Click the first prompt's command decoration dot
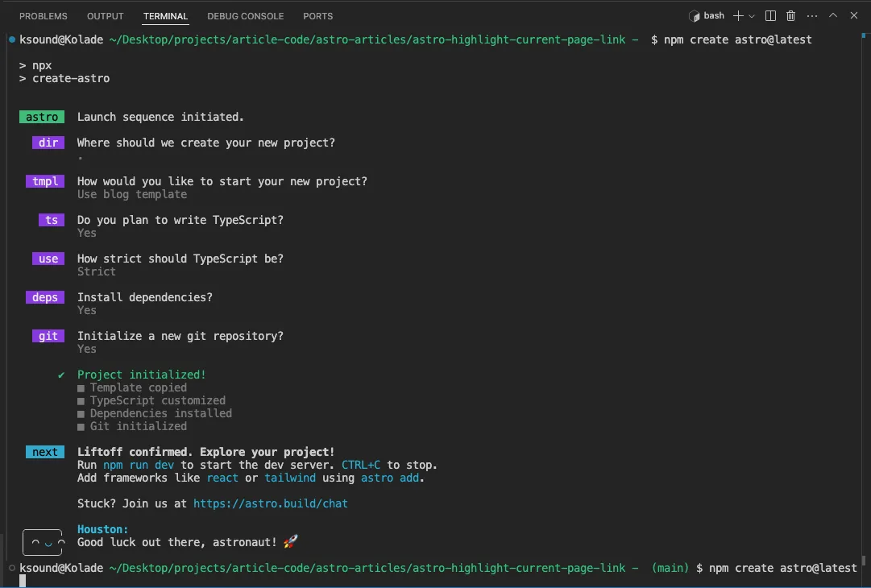The image size is (871, 588). 10,39
